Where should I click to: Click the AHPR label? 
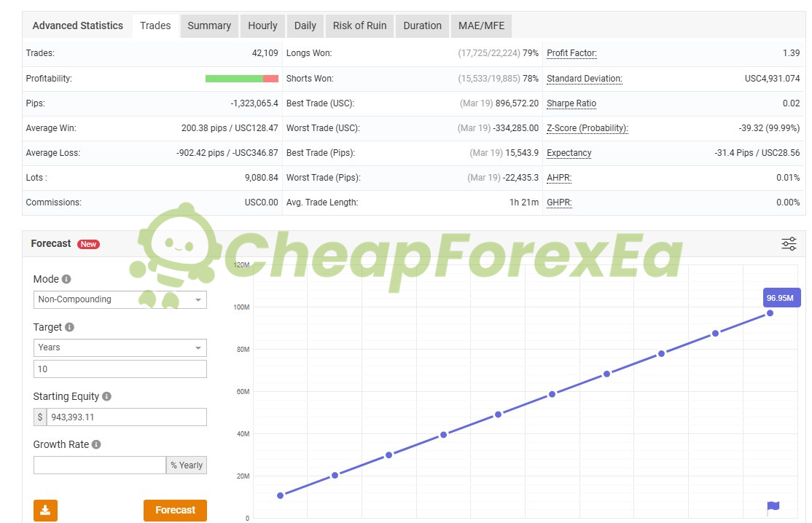559,178
